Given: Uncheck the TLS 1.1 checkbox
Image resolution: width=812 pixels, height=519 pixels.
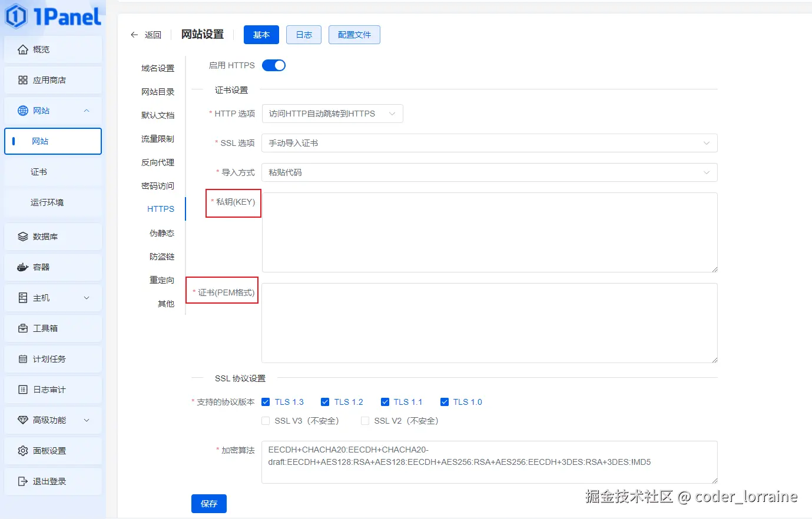Looking at the screenshot, I should coord(385,402).
